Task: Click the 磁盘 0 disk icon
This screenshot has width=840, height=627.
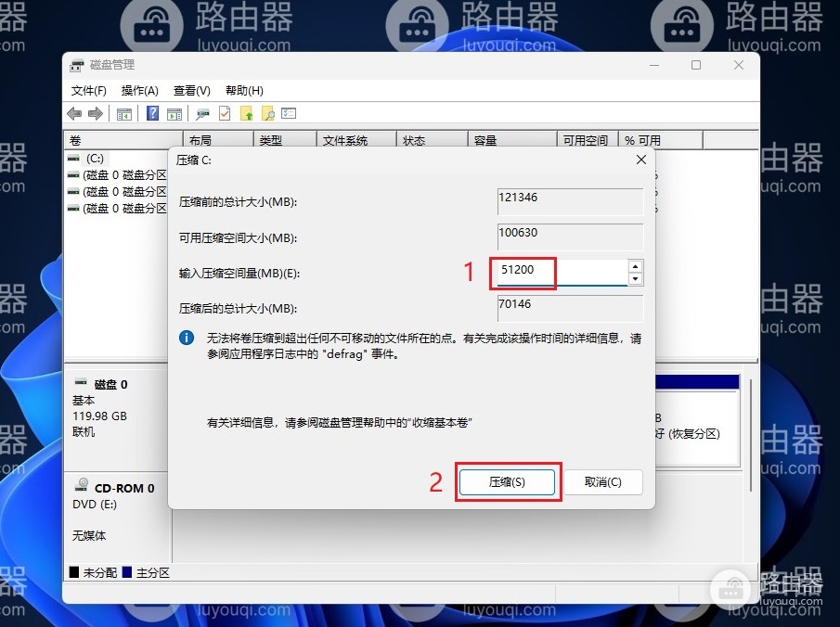Action: point(81,382)
